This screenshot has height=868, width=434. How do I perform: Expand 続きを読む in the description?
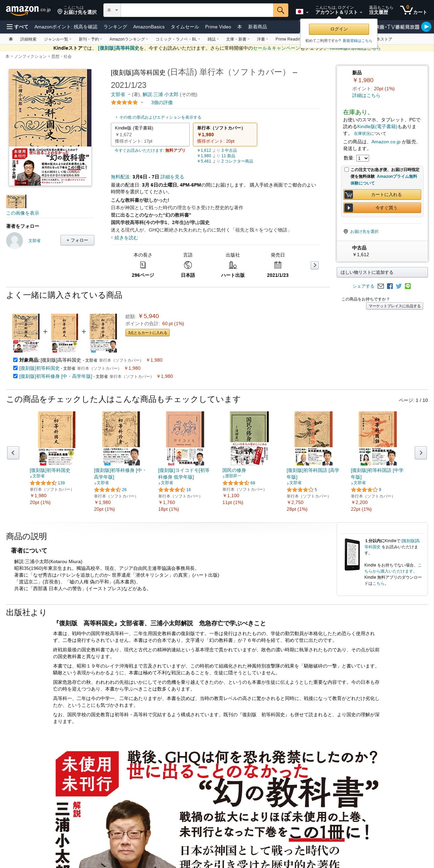tap(126, 238)
